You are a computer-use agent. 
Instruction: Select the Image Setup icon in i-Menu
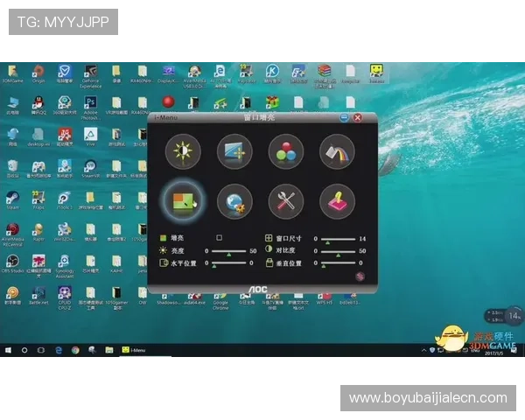(x=234, y=150)
